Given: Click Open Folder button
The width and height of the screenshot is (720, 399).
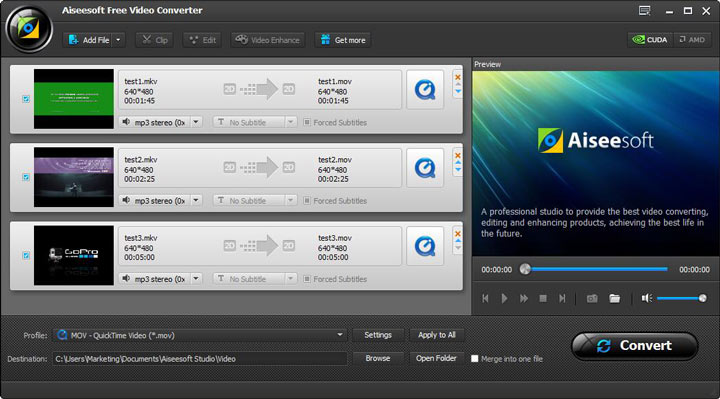Looking at the screenshot, I should pyautogui.click(x=436, y=358).
